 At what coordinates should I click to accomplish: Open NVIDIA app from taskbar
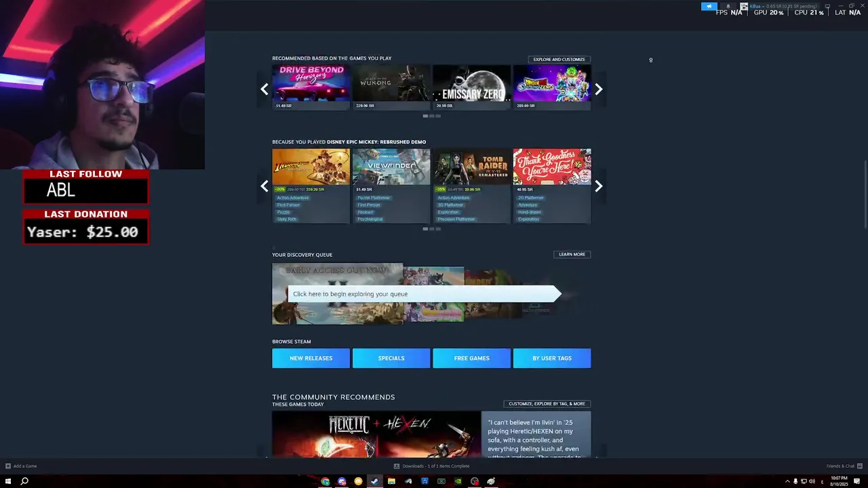point(458,481)
